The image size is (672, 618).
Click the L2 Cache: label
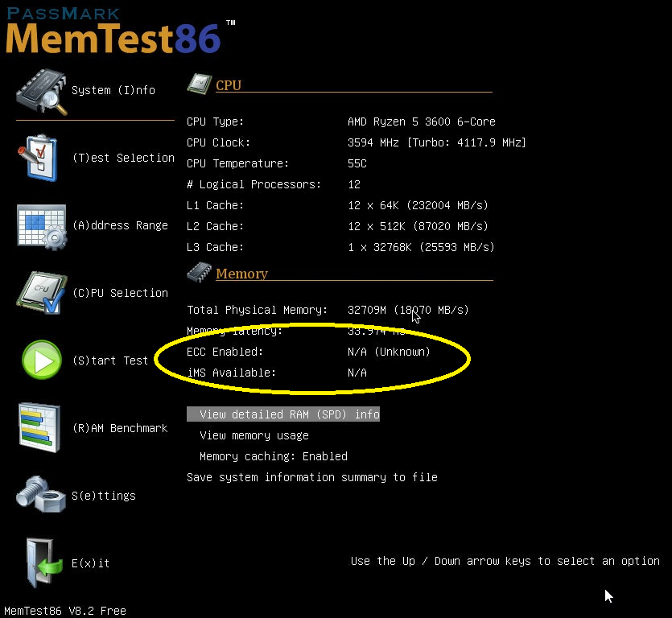(x=215, y=226)
